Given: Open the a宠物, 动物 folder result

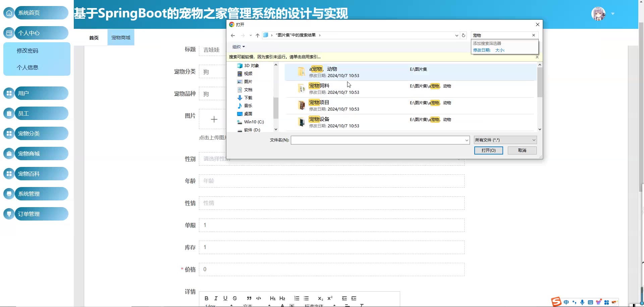Looking at the screenshot, I should 410,72.
